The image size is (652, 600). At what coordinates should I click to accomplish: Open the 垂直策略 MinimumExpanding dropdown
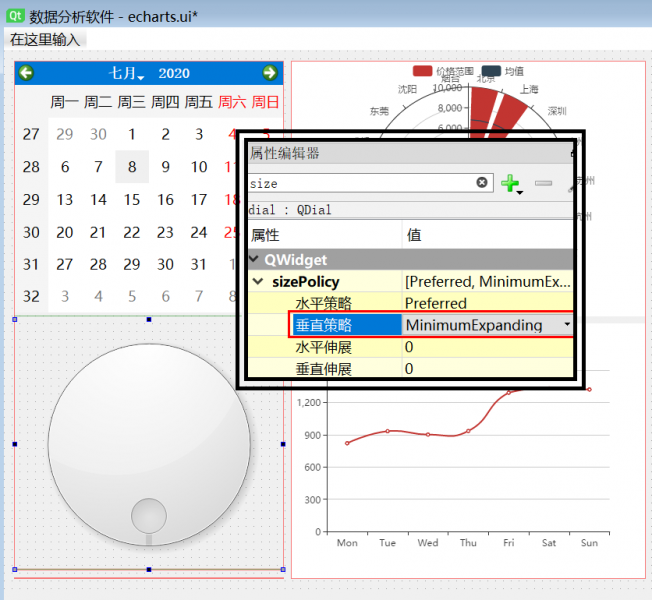coord(567,325)
